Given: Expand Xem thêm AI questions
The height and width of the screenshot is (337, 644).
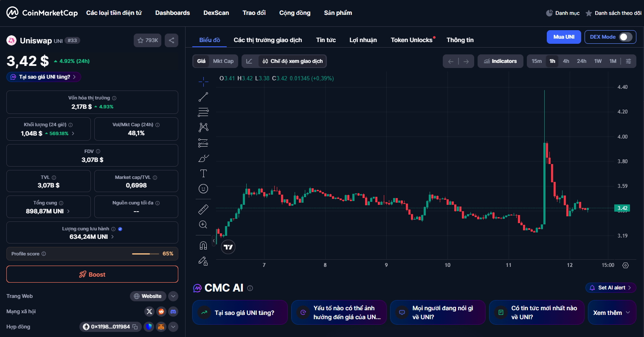Looking at the screenshot, I should tap(612, 313).
